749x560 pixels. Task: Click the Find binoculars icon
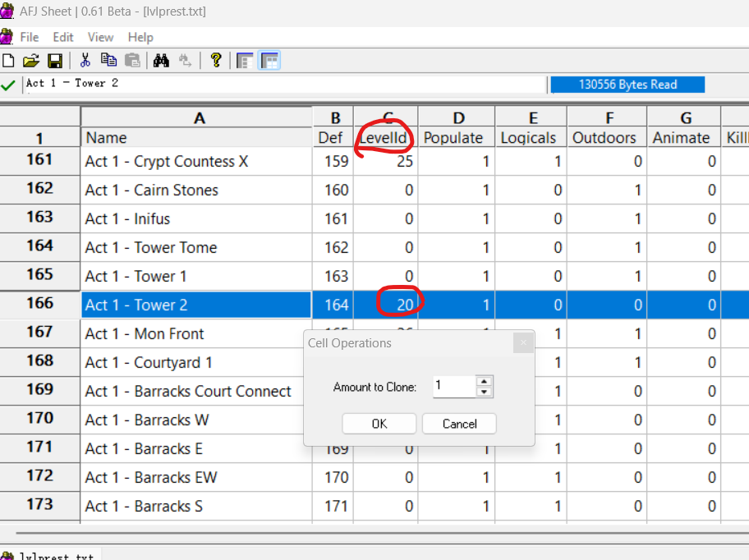coord(161,61)
